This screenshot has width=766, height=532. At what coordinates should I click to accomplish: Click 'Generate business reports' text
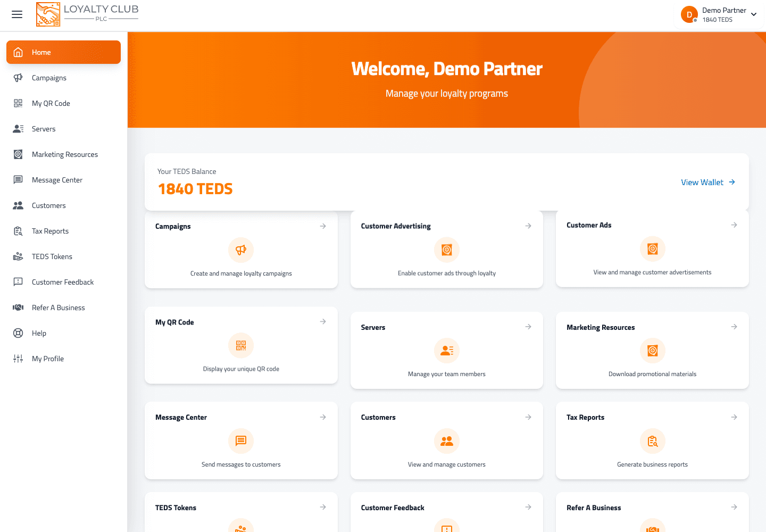653,464
